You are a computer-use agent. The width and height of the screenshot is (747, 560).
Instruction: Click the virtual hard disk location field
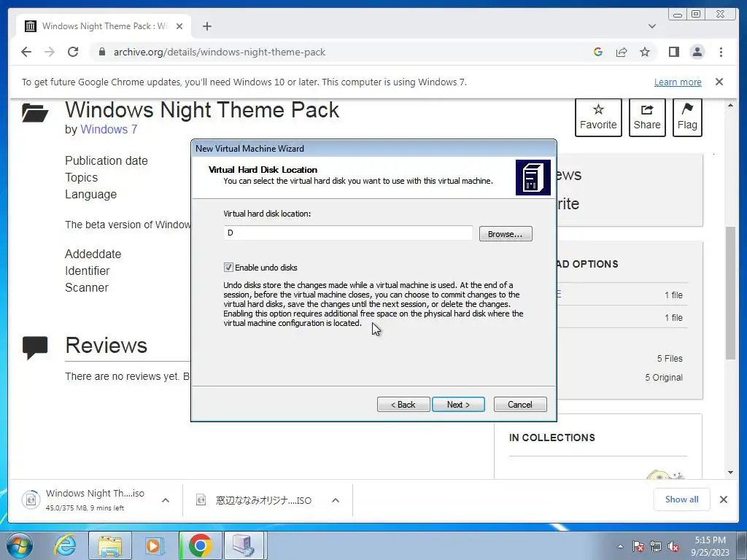point(348,233)
